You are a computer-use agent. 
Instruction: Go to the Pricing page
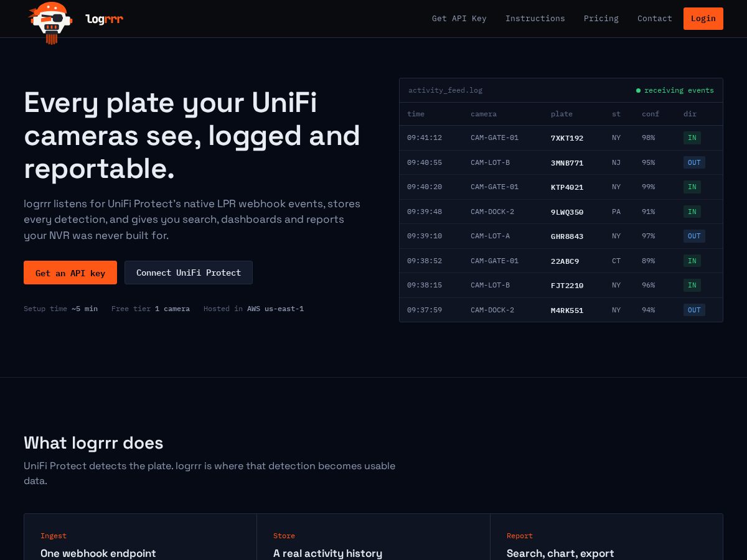pos(601,19)
